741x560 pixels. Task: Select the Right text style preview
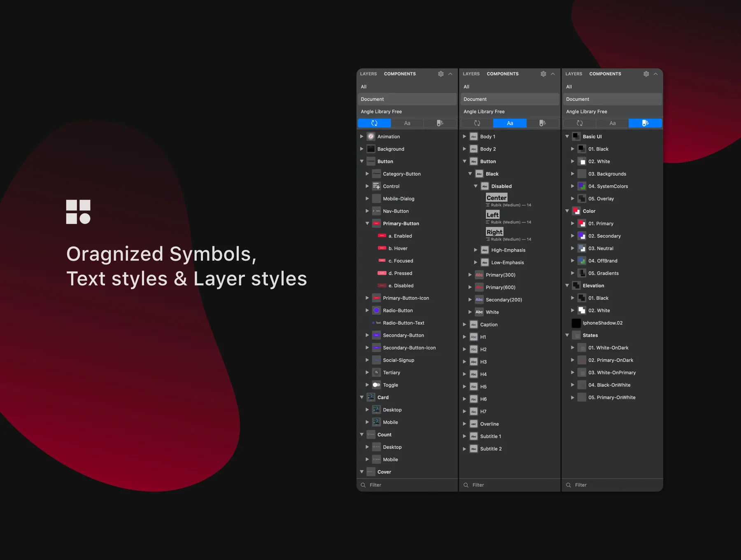click(x=494, y=232)
